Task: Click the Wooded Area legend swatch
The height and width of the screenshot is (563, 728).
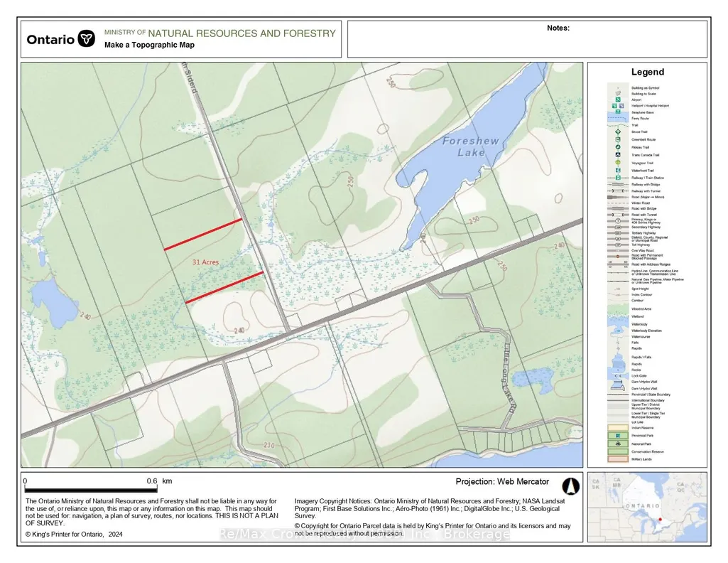Action: point(618,309)
